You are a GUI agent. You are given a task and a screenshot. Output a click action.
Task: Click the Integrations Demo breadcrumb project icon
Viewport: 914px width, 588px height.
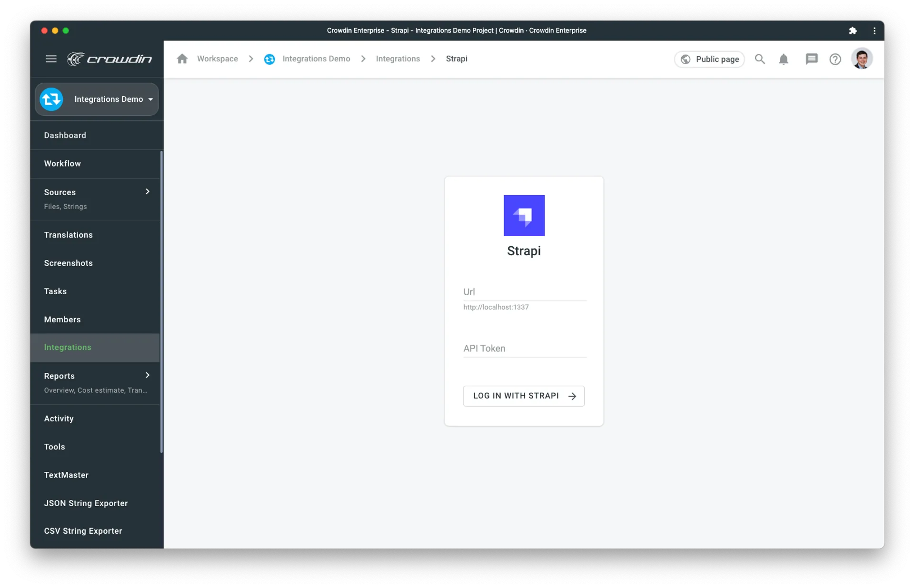(x=269, y=59)
